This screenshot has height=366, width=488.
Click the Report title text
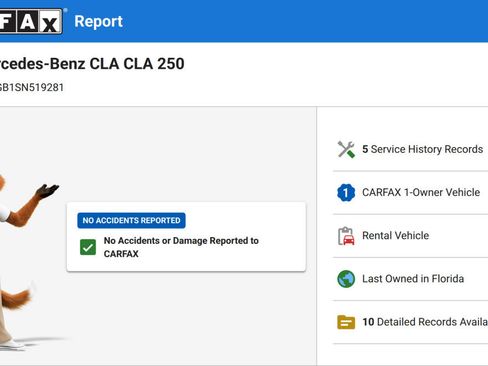[x=98, y=21]
